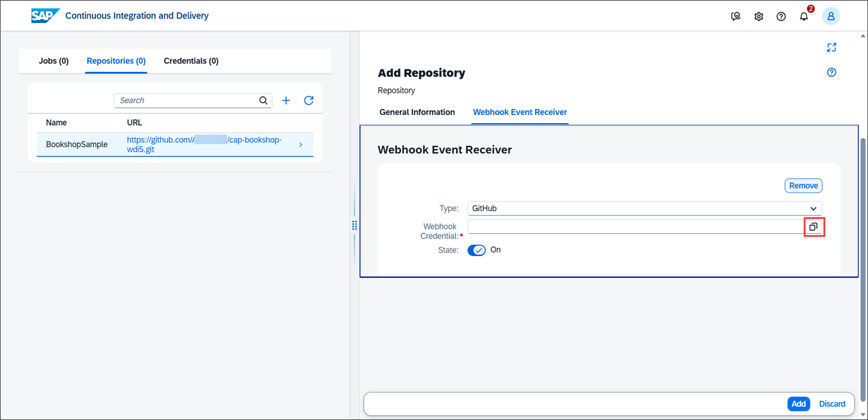The height and width of the screenshot is (420, 868).
Task: Open the settings gear icon
Action: [758, 17]
